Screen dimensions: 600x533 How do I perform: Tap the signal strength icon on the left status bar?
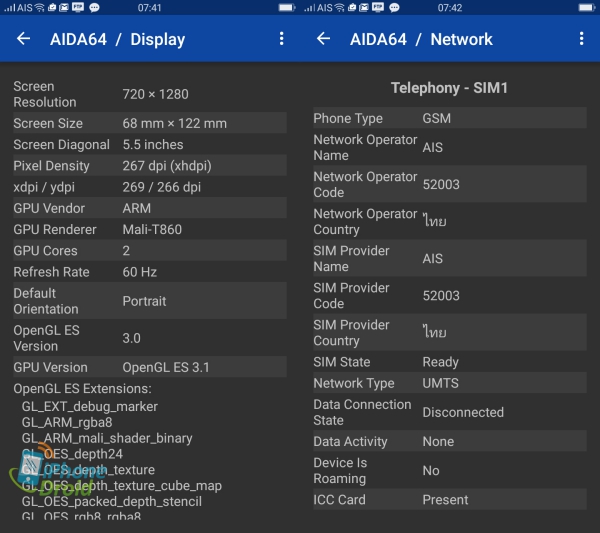pos(10,8)
